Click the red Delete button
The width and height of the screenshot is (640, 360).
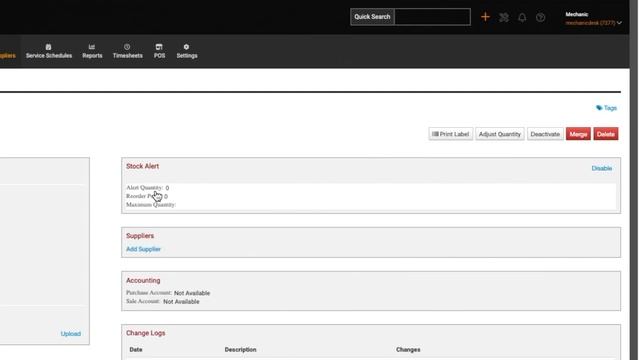[606, 134]
